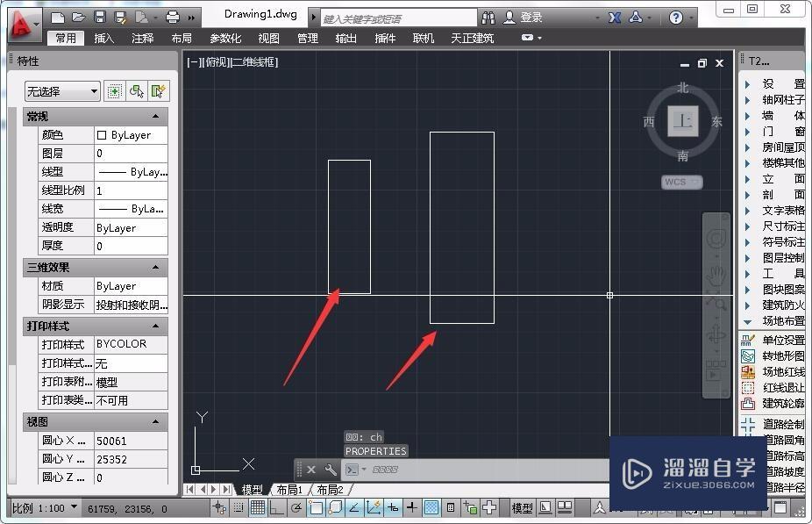812x524 pixels.
Task: Click the keyword search input field
Action: click(398, 18)
